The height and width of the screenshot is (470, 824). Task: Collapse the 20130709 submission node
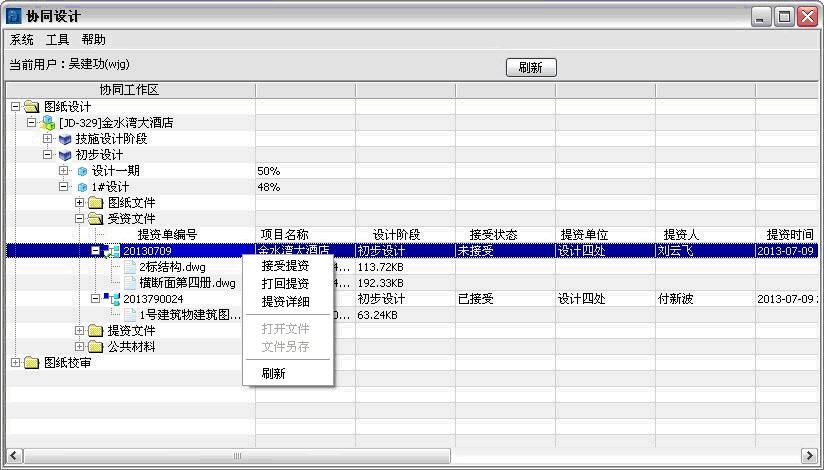pyautogui.click(x=95, y=251)
